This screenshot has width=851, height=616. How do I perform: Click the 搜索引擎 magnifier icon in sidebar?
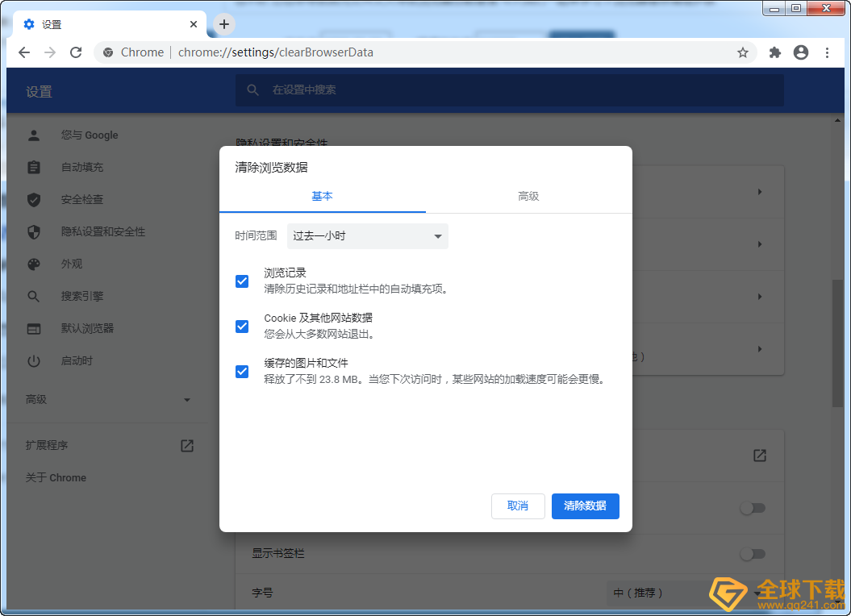(33, 296)
